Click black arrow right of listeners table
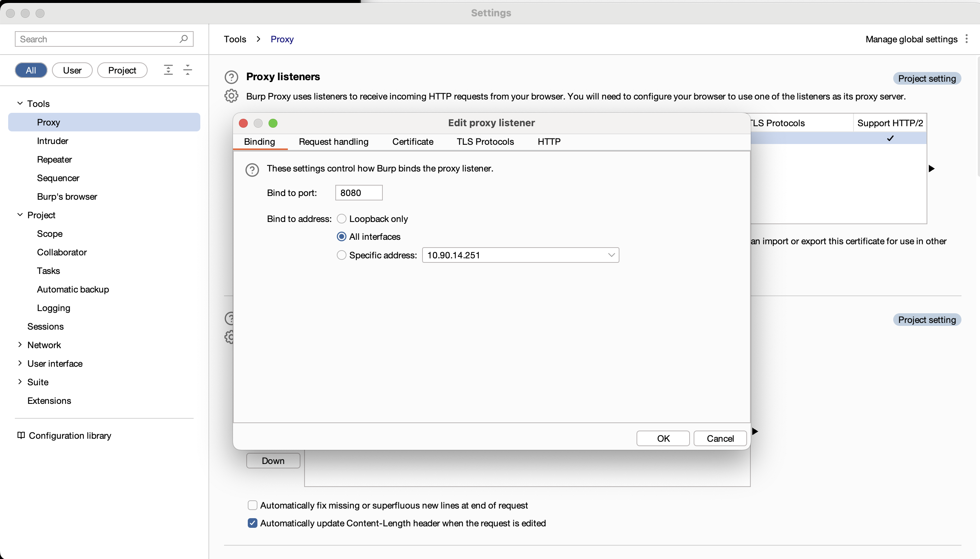 coord(931,169)
